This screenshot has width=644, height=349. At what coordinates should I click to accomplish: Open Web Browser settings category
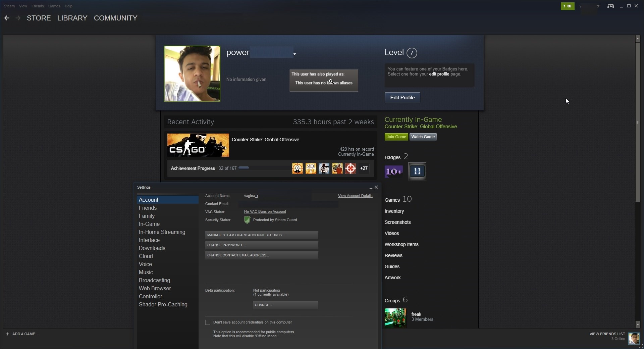pyautogui.click(x=168, y=289)
